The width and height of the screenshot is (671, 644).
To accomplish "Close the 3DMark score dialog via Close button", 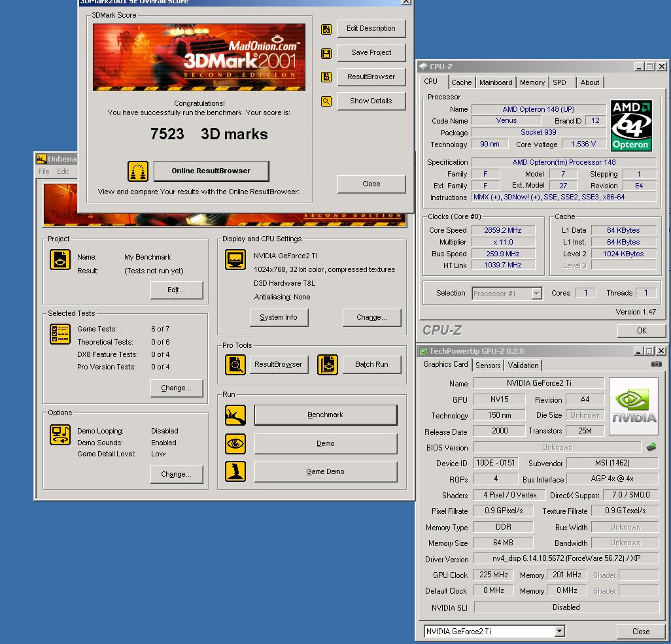I will 371,184.
